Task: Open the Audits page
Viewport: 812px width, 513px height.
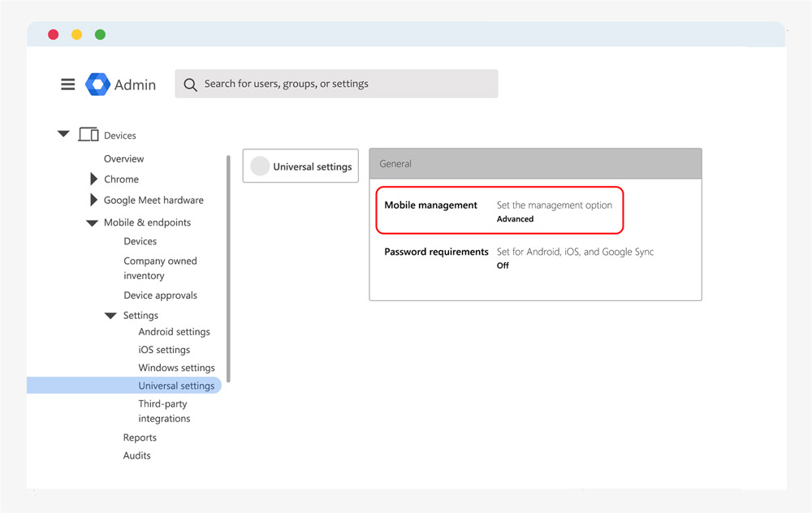Action: tap(136, 455)
